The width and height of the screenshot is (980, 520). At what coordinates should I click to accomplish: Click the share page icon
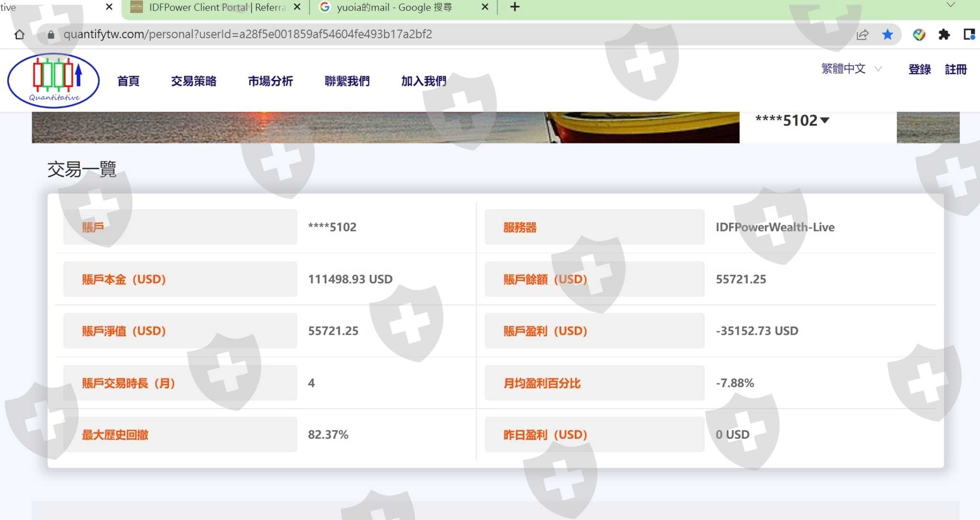[862, 34]
